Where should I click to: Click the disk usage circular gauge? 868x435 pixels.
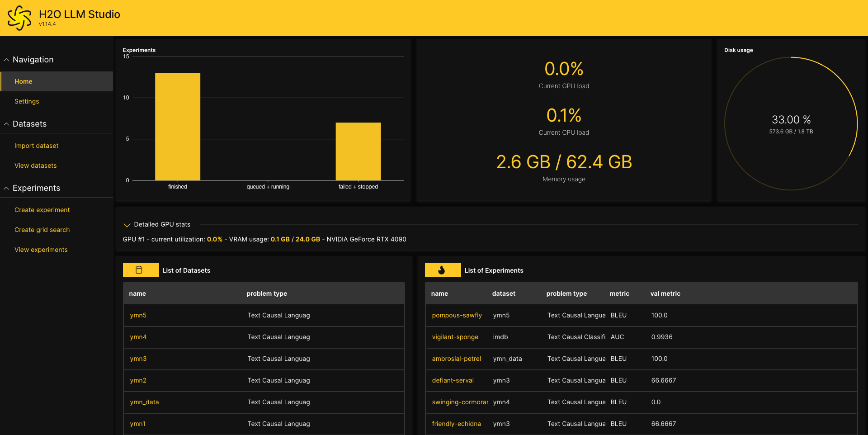pyautogui.click(x=791, y=123)
